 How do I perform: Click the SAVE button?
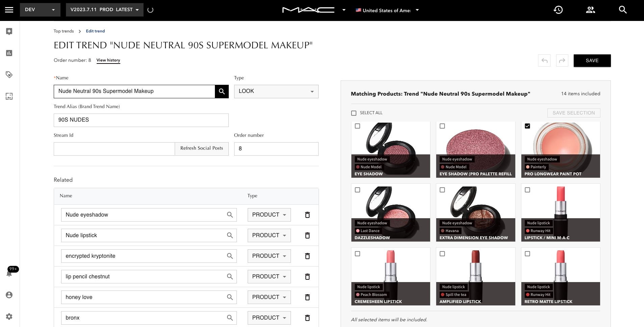pos(592,60)
